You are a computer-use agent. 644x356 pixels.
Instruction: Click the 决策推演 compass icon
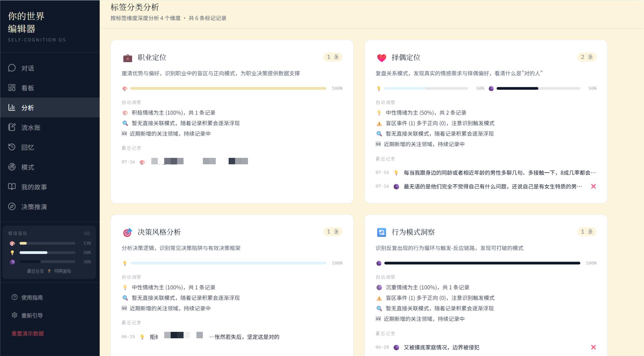tap(12, 207)
